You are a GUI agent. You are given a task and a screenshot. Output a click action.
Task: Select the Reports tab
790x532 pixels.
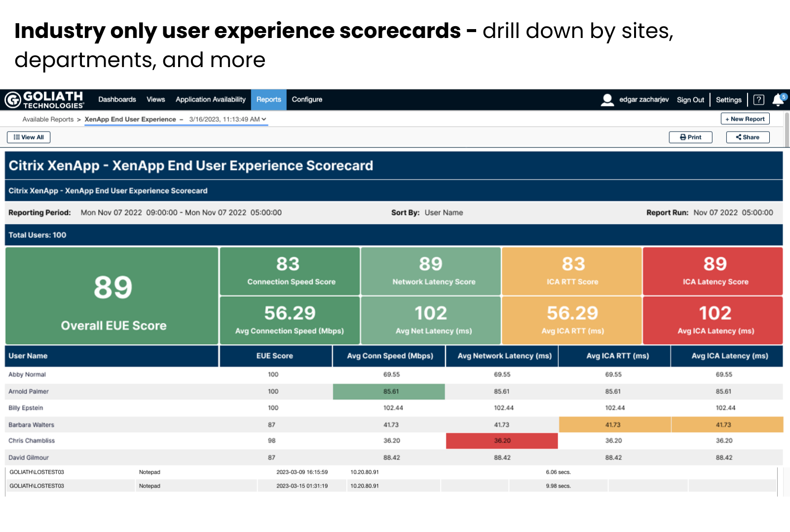point(268,100)
